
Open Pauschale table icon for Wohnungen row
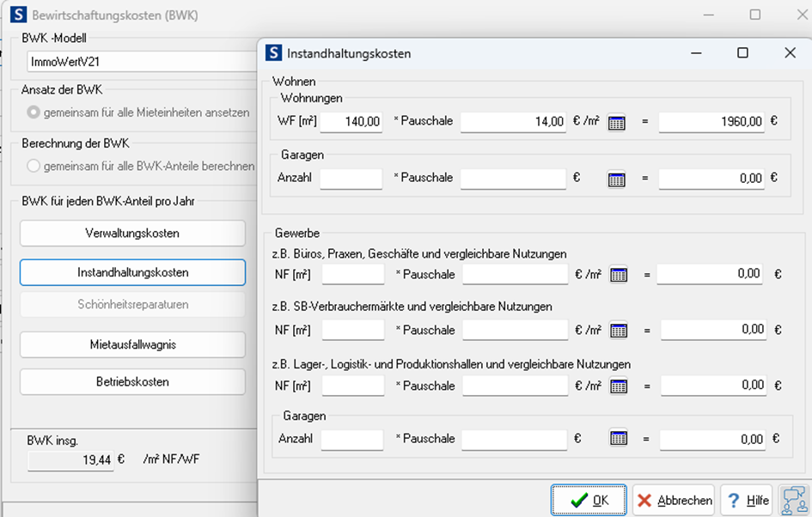pyautogui.click(x=616, y=123)
